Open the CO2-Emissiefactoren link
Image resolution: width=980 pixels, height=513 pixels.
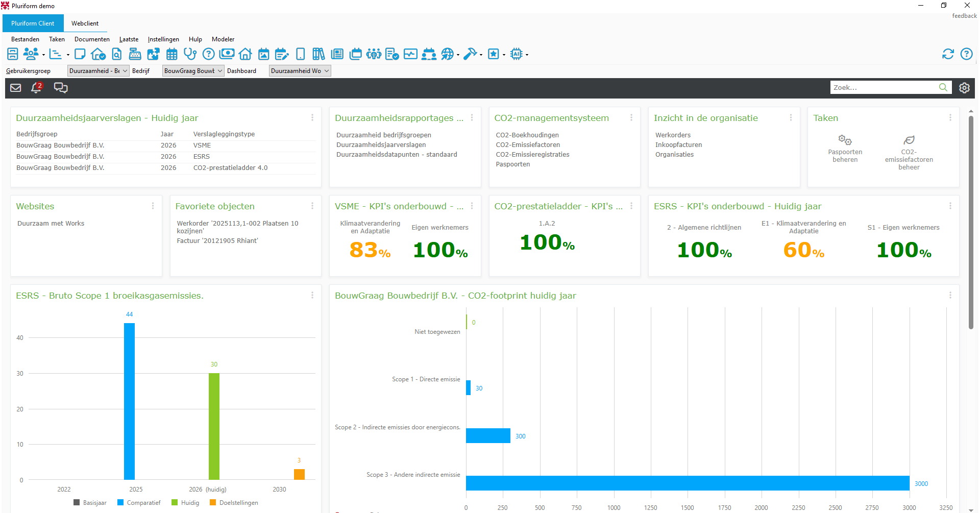coord(528,145)
